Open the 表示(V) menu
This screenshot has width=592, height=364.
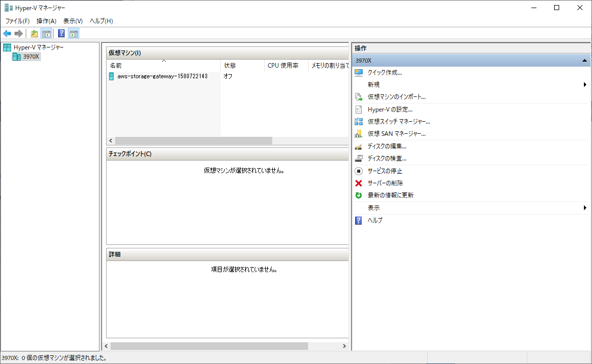point(73,21)
